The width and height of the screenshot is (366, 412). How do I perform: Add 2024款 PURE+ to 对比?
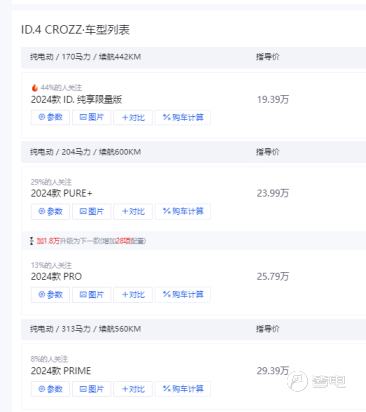click(133, 211)
